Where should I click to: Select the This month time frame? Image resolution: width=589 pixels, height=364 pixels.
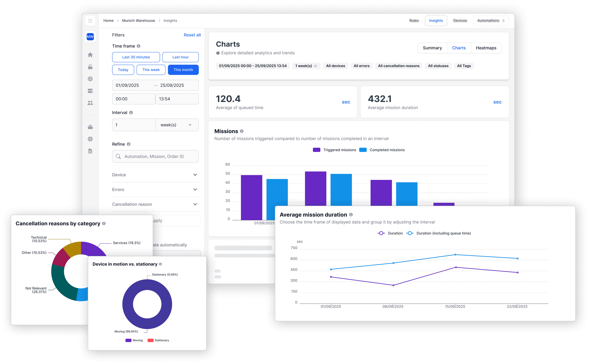coord(183,70)
